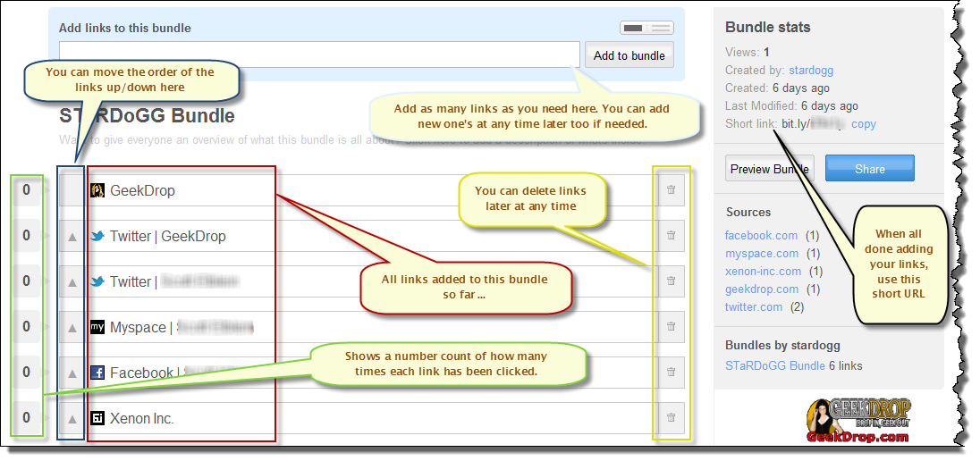Click the click count for GeekDrop row

click(26, 190)
